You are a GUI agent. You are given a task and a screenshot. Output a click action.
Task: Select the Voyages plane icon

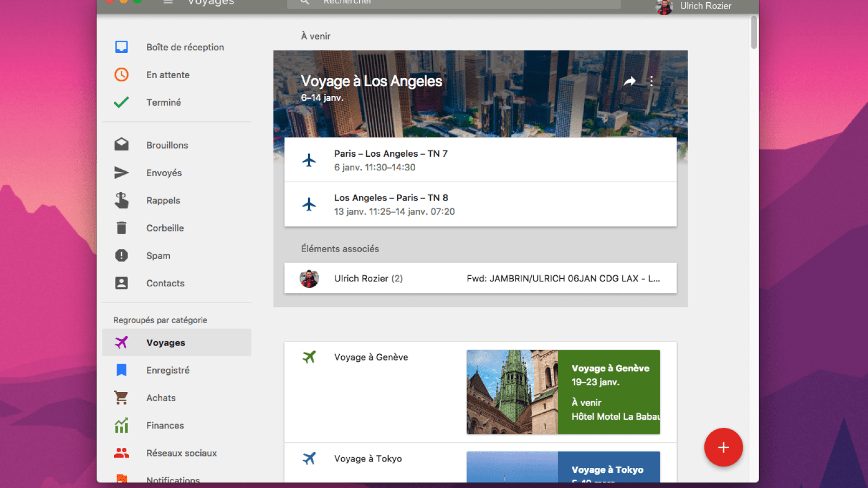point(121,342)
